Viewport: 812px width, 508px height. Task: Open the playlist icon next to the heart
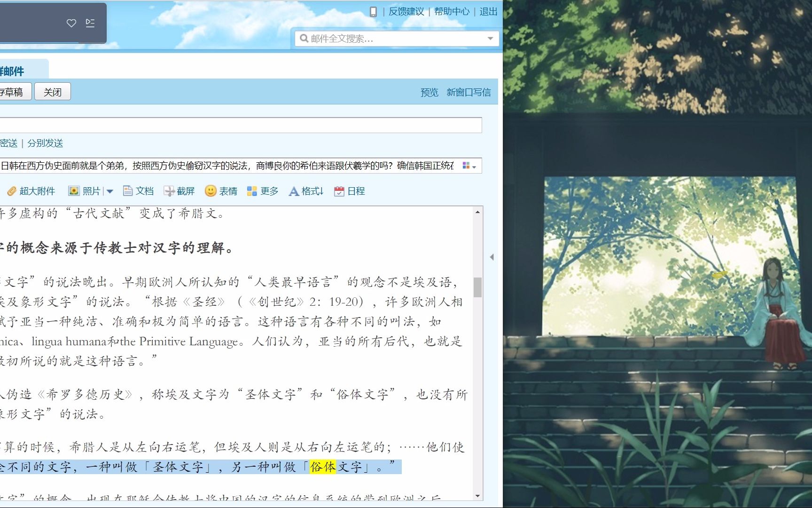point(90,23)
